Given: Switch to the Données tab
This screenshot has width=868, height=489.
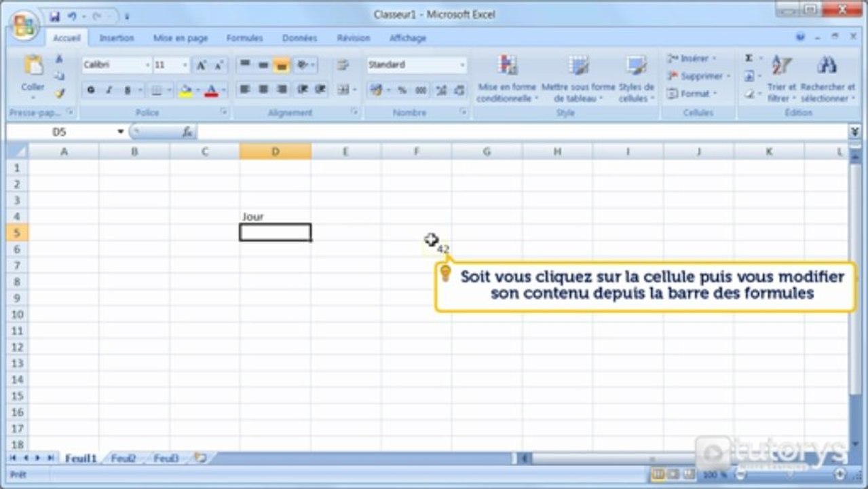Looking at the screenshot, I should click(x=299, y=38).
